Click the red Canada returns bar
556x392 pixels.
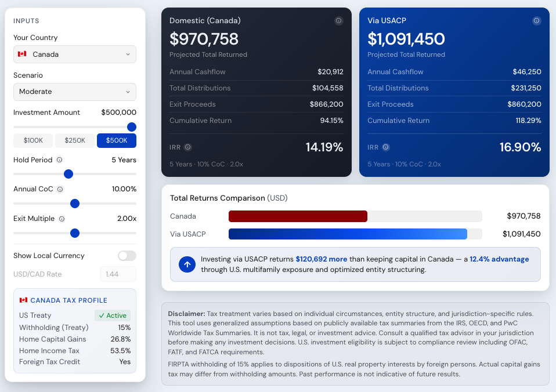coord(298,216)
